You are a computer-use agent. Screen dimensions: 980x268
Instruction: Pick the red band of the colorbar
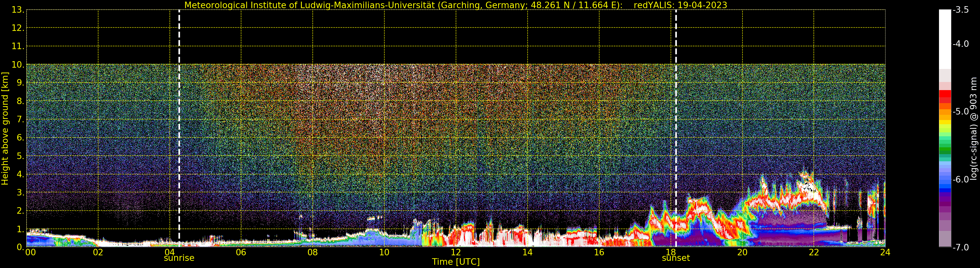(945, 94)
